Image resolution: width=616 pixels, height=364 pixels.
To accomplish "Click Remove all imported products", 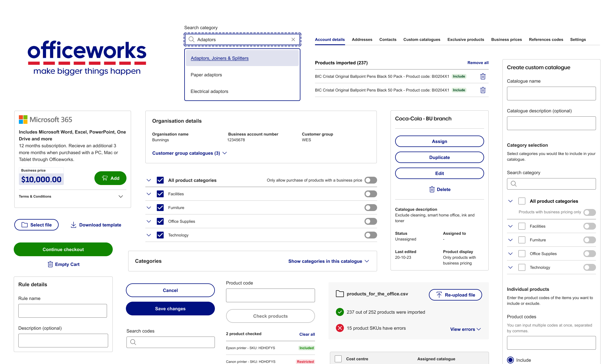I will tap(478, 63).
